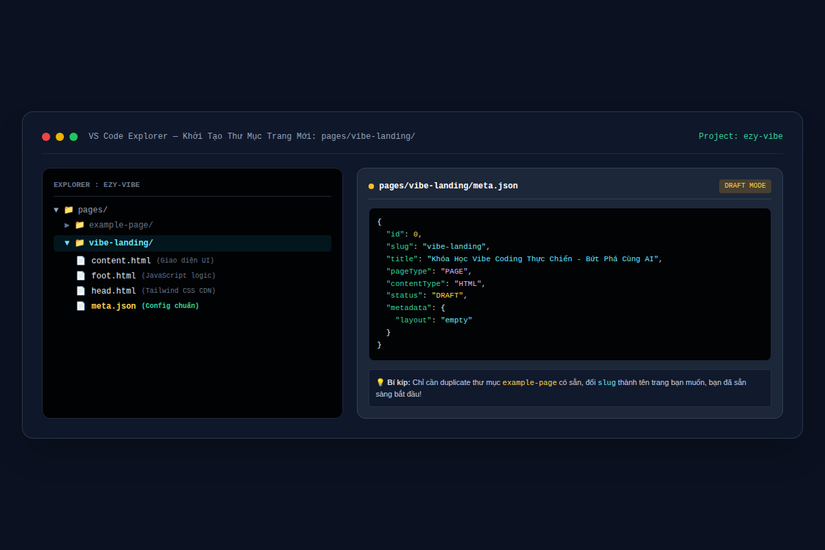The image size is (825, 550).
Task: Click the DRAFT MODE badge
Action: (744, 186)
